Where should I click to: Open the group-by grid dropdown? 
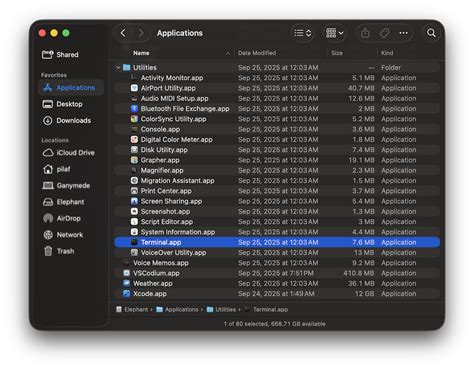tap(334, 33)
